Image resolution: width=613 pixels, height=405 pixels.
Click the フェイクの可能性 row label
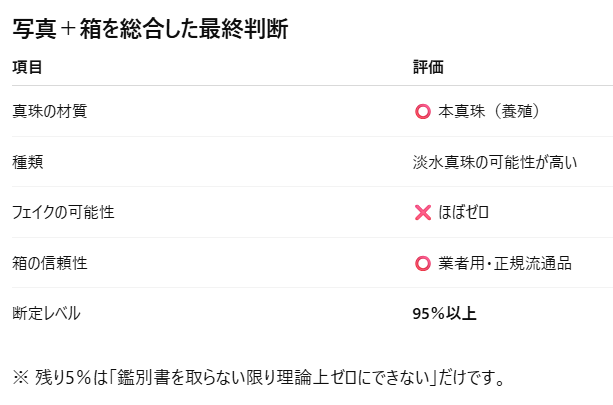tap(62, 212)
